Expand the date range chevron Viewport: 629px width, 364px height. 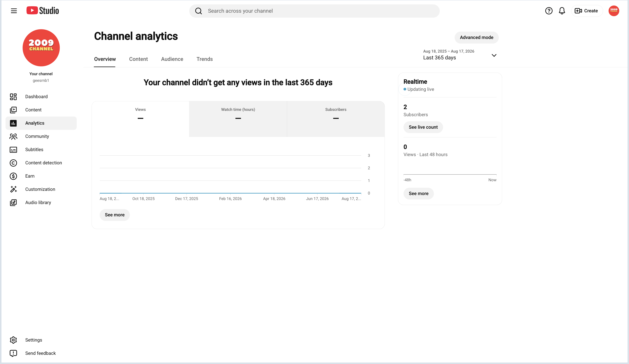coord(494,55)
